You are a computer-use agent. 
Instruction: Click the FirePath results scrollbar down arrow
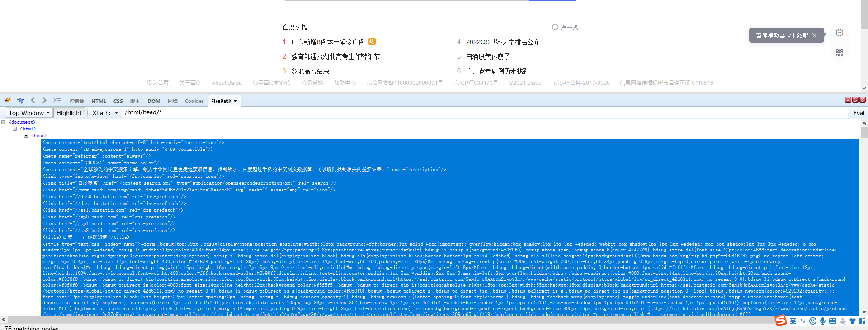pos(864,311)
